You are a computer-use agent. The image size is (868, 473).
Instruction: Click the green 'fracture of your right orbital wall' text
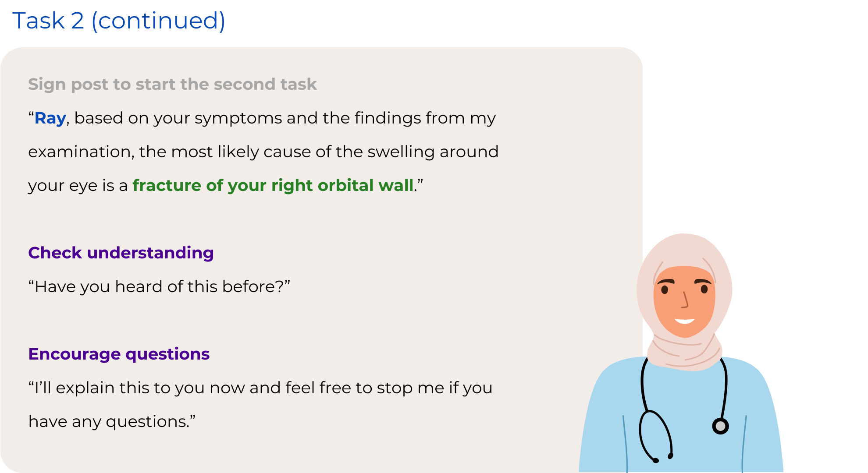pyautogui.click(x=273, y=185)
